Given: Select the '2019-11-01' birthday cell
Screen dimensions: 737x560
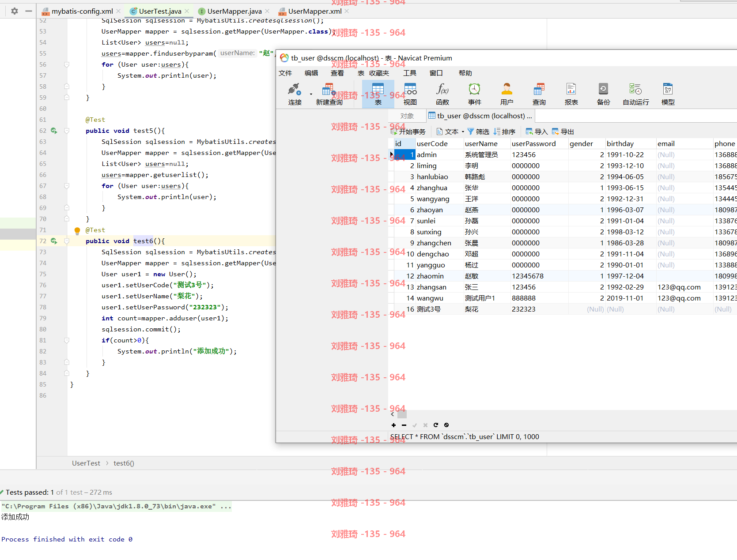Looking at the screenshot, I should pos(631,298).
